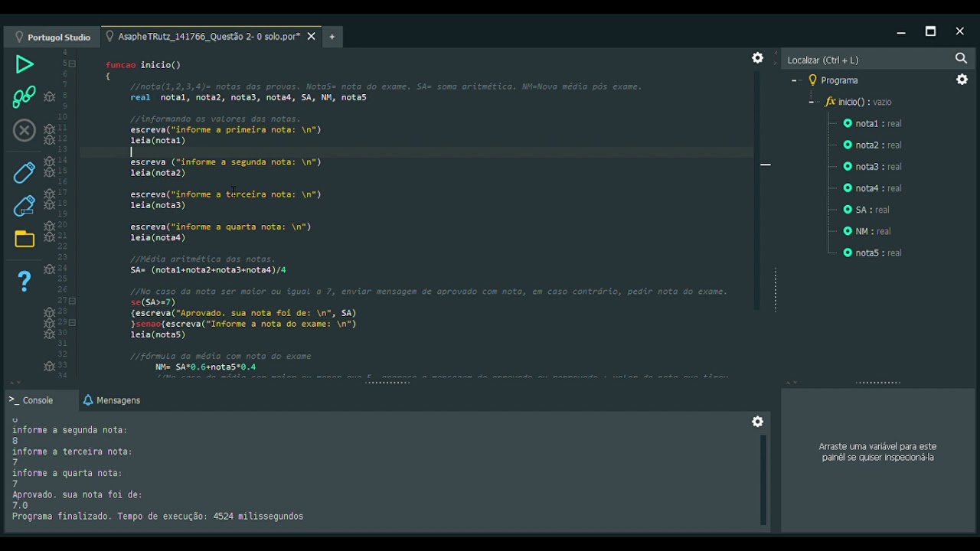This screenshot has height=551, width=980.
Task: Click the green circle icon beside nota1
Action: coord(848,123)
